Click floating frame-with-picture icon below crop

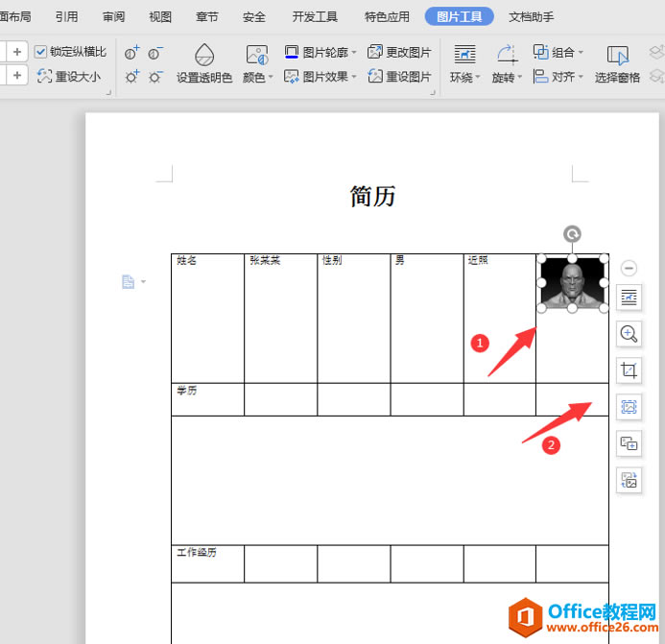(x=629, y=407)
